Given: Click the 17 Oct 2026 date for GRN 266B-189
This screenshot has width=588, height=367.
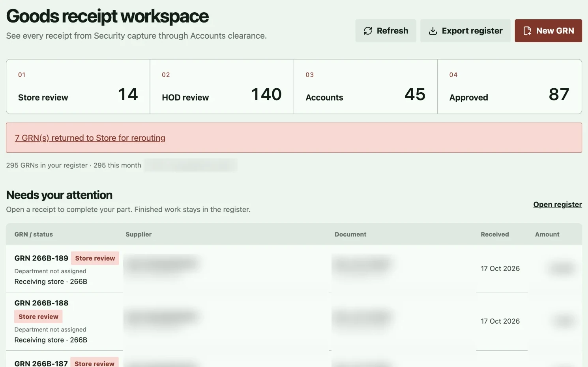Looking at the screenshot, I should pos(500,268).
